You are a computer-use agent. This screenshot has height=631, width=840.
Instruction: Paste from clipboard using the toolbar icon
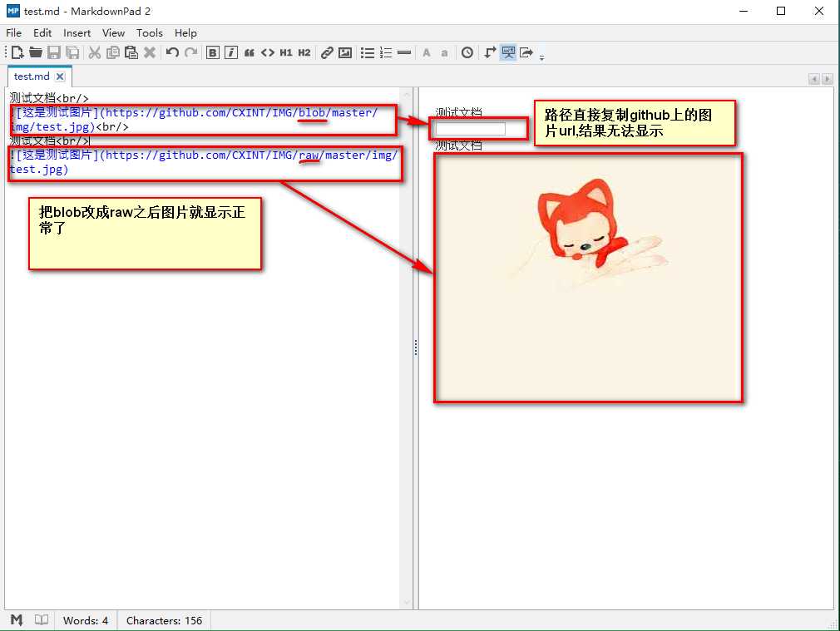(x=131, y=52)
